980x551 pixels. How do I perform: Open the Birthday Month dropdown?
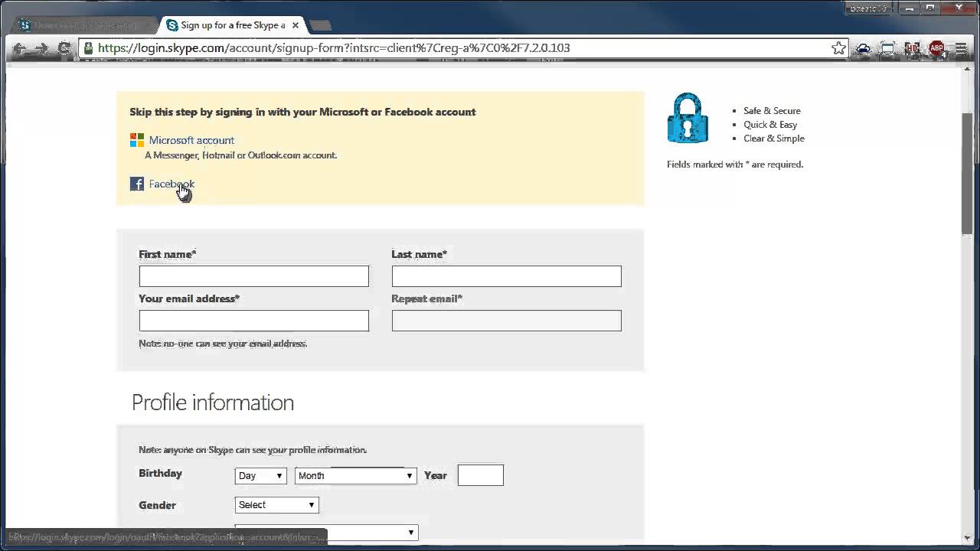point(355,475)
